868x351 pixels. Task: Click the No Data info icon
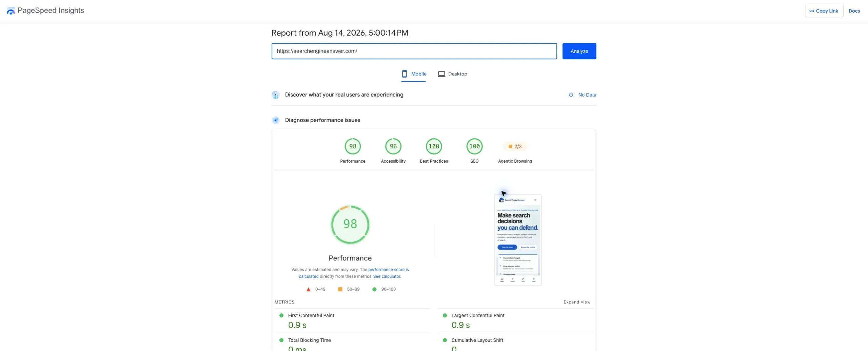(x=571, y=95)
